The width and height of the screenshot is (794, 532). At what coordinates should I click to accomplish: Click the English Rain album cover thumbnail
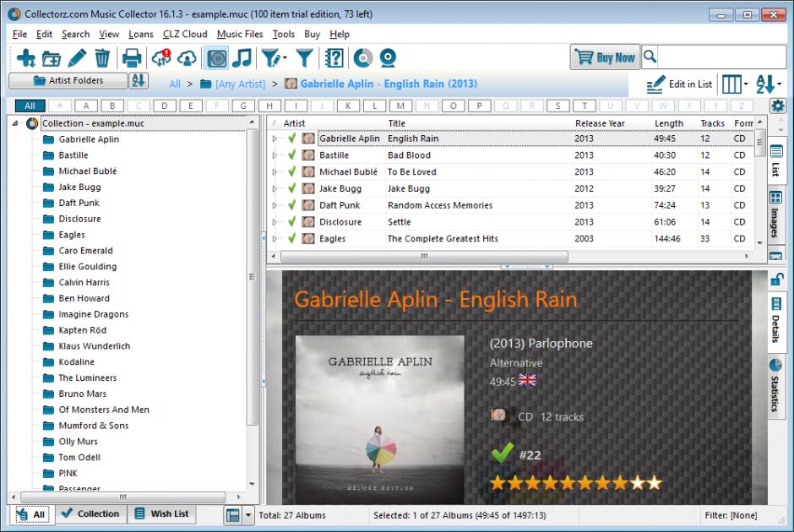379,419
